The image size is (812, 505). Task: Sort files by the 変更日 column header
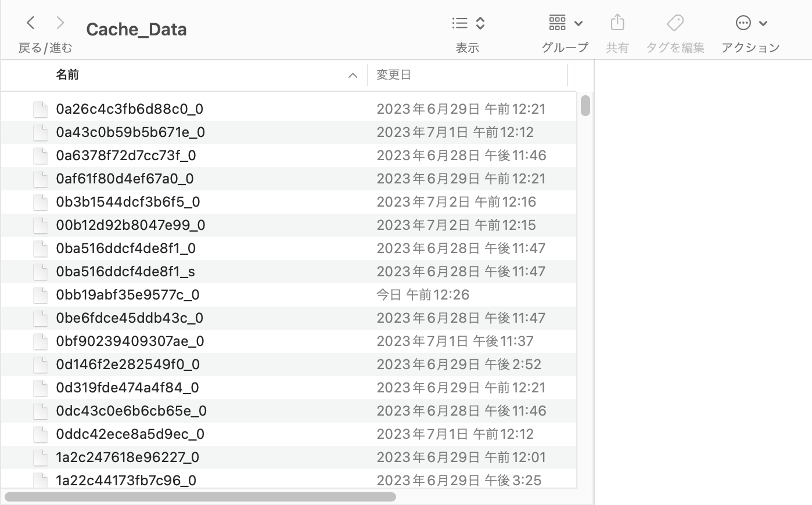(394, 75)
